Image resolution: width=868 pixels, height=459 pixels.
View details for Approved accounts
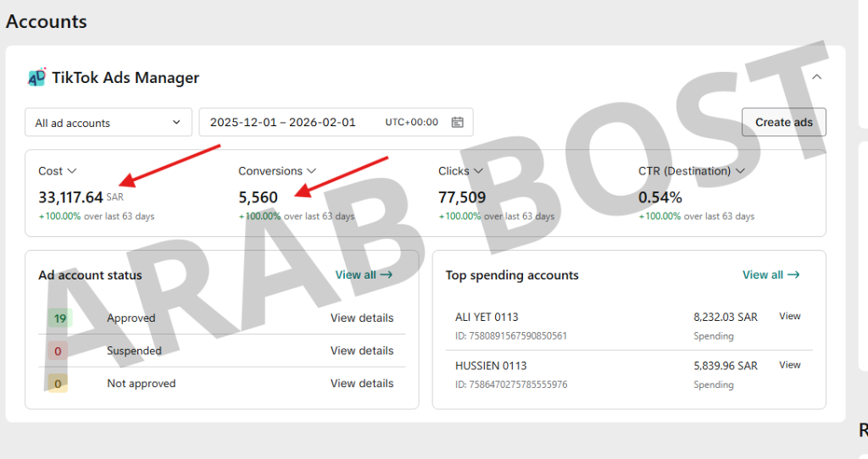[x=362, y=318]
